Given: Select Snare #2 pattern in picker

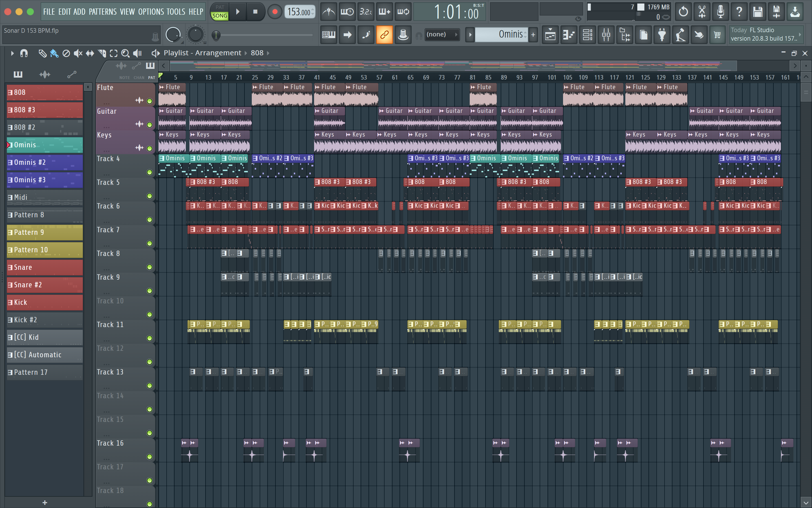Looking at the screenshot, I should [x=45, y=285].
